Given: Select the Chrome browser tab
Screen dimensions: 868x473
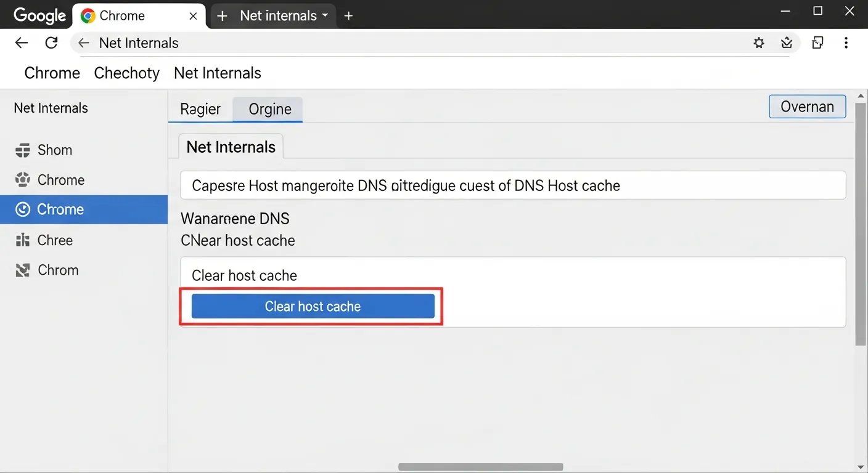Looking at the screenshot, I should coord(139,16).
